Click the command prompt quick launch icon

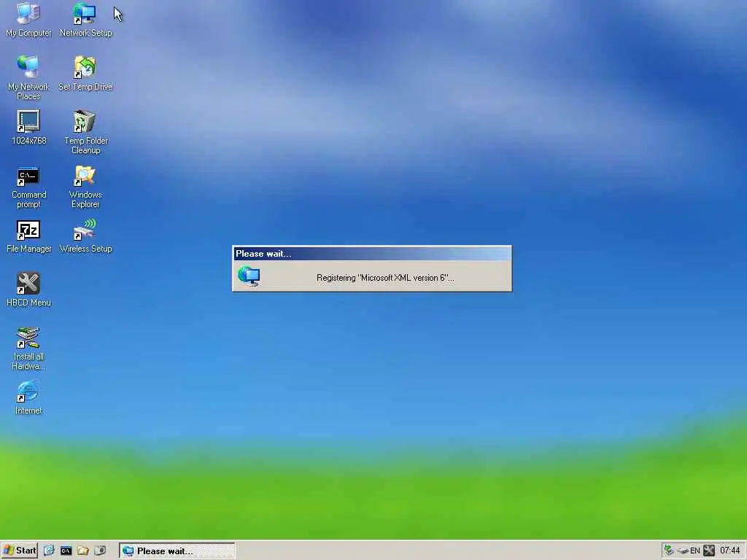66,551
